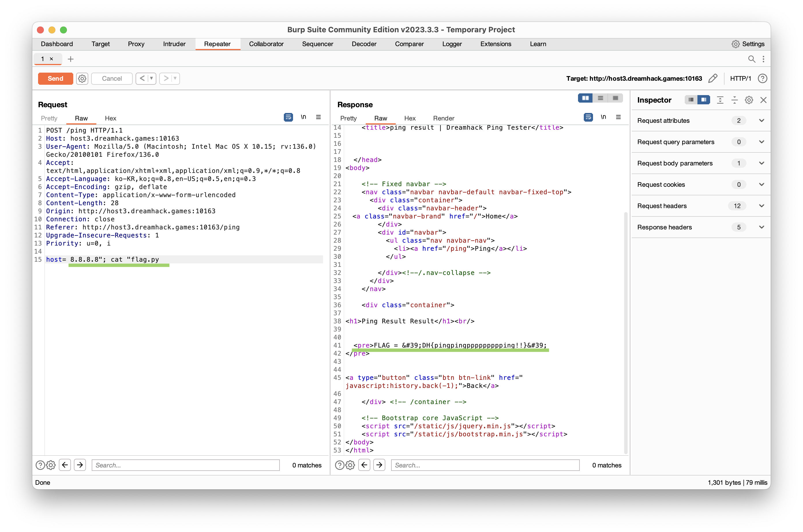This screenshot has width=803, height=532.
Task: Click the Response search input field
Action: (x=485, y=465)
